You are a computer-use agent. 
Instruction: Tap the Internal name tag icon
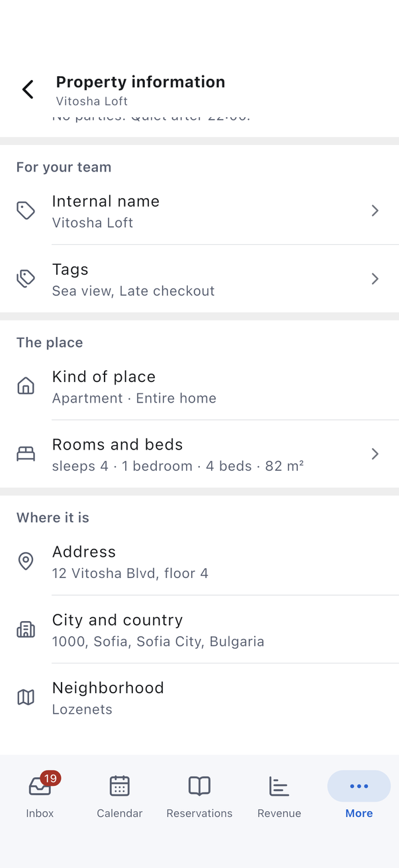point(26,211)
